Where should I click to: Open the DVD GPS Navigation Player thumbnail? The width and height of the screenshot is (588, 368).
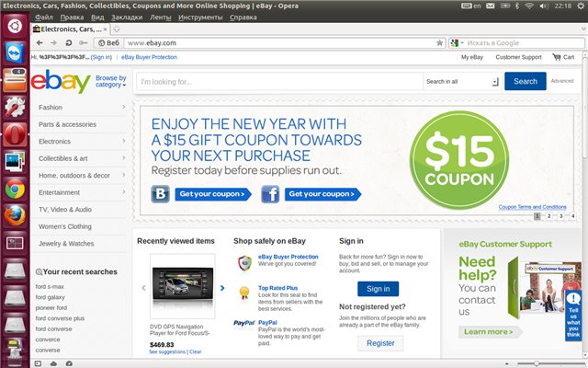(x=183, y=286)
